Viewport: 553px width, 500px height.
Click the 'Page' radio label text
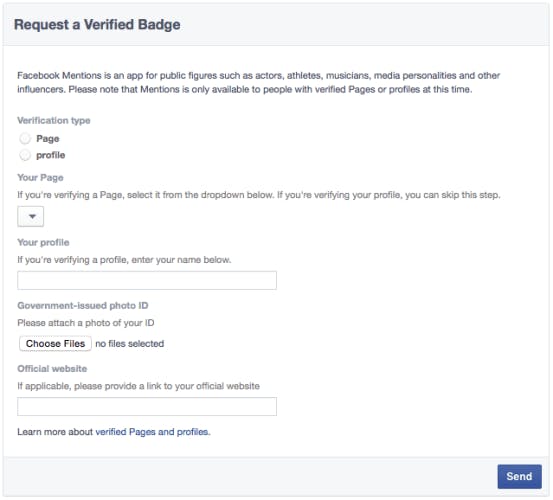click(48, 139)
